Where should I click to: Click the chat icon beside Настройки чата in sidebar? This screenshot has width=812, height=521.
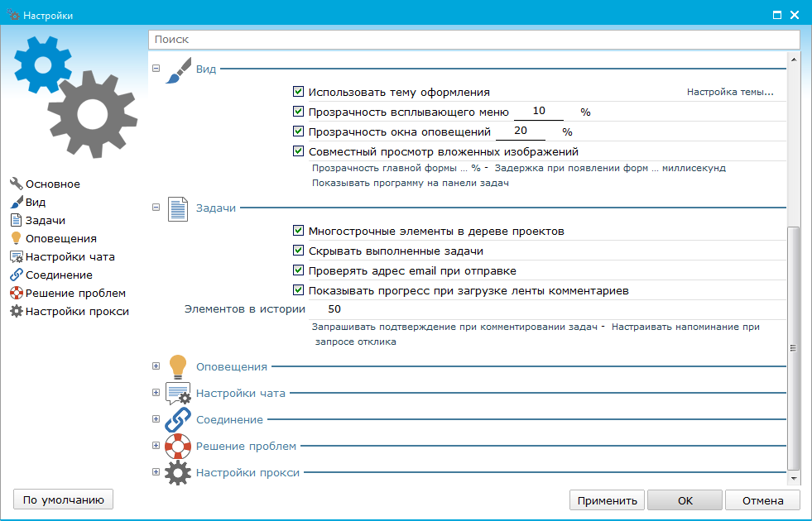(16, 256)
